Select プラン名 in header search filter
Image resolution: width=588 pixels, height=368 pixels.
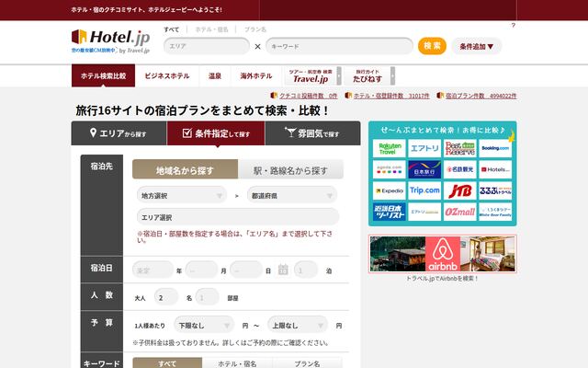(255, 29)
